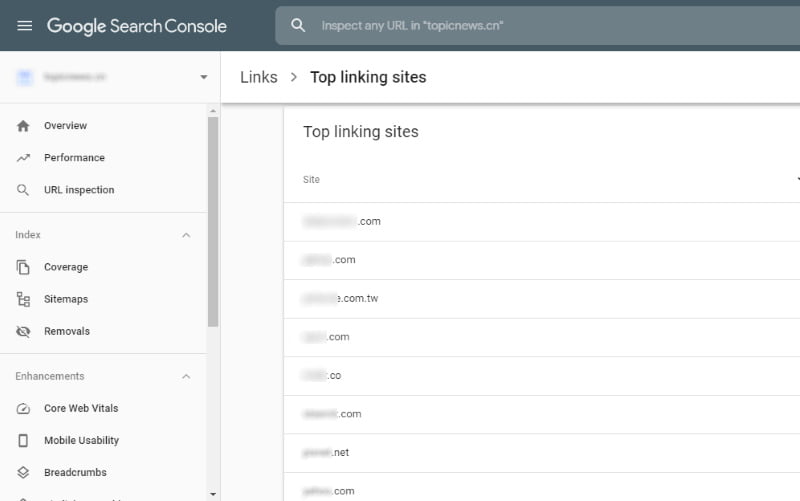Open Mobile Usability report
The width and height of the screenshot is (800, 501).
81,440
